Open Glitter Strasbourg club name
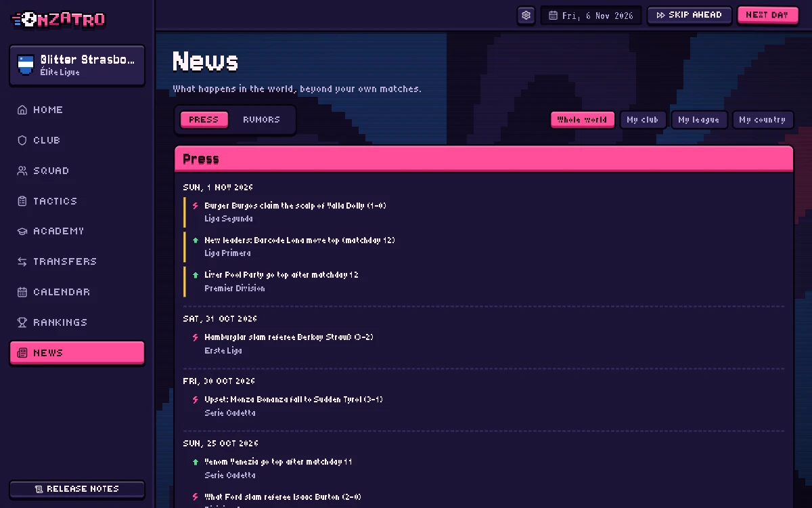This screenshot has width=812, height=508. point(87,60)
